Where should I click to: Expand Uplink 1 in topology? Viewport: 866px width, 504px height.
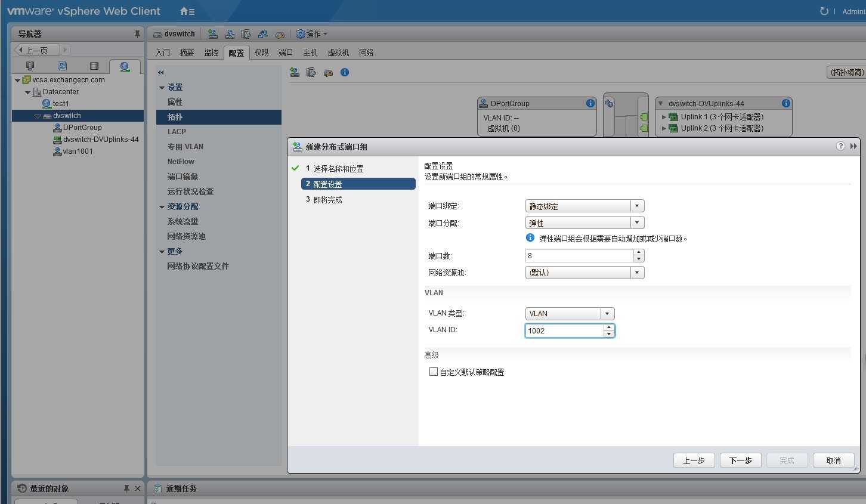pyautogui.click(x=664, y=117)
